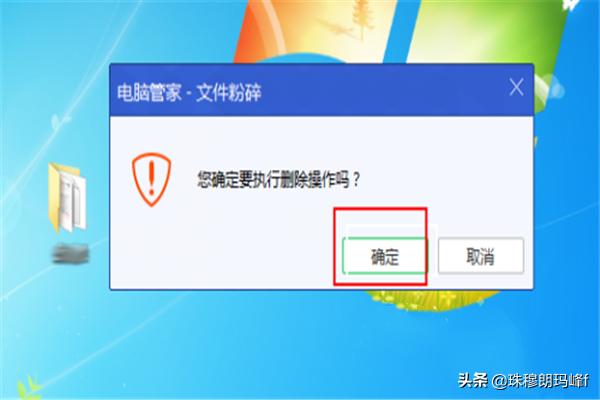Click the 电脑管家 name in the title bar
Viewport: 600px width, 400px height.
click(x=149, y=93)
